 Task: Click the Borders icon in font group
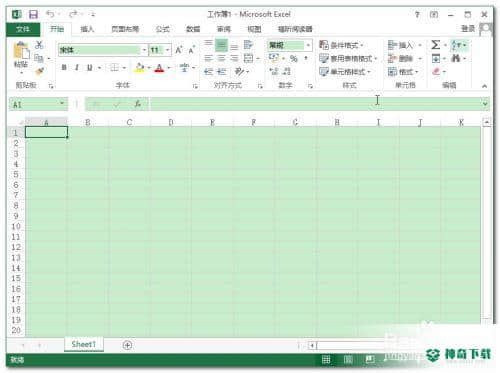(x=114, y=68)
